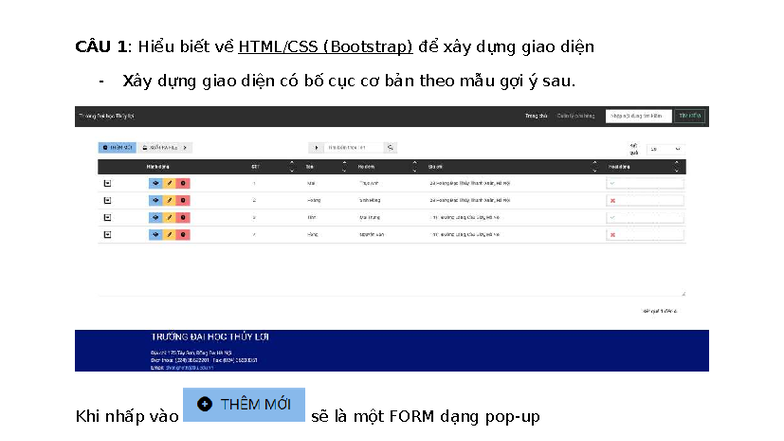Click the underlined HTML/CSS (Bootstrap) text
784x441 pixels.
point(326,46)
